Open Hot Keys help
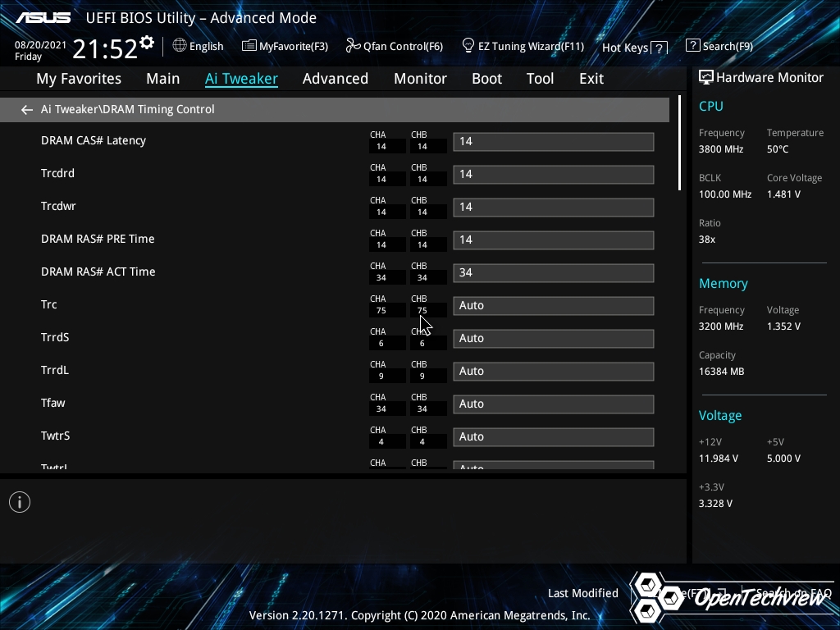The image size is (840, 630). tap(635, 48)
